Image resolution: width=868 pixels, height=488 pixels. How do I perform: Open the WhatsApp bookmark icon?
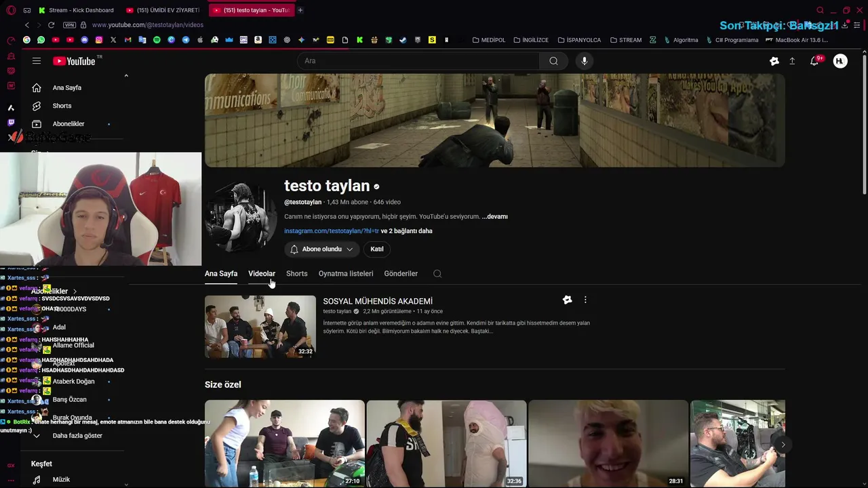(x=41, y=40)
